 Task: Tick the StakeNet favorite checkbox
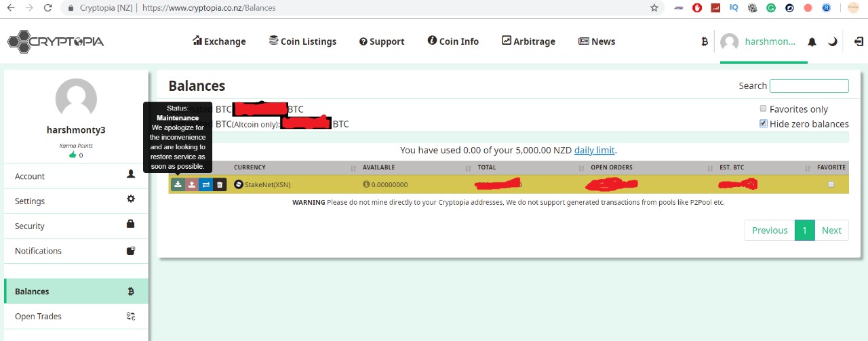coord(831,184)
